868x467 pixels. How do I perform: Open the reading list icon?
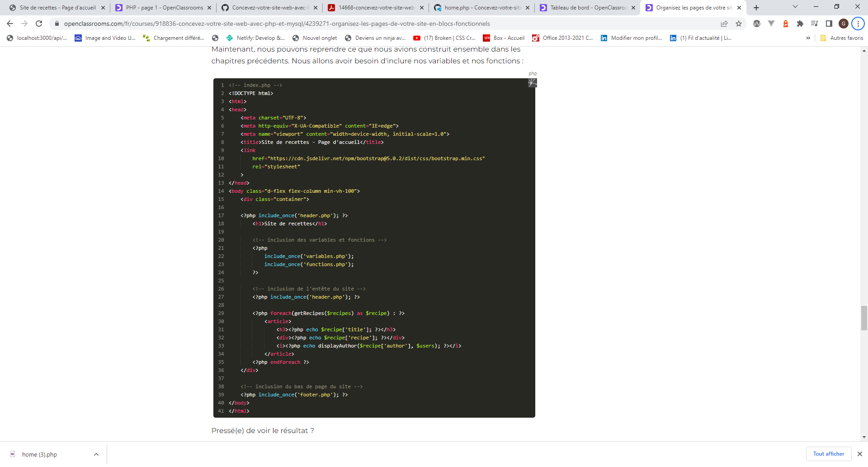point(814,24)
